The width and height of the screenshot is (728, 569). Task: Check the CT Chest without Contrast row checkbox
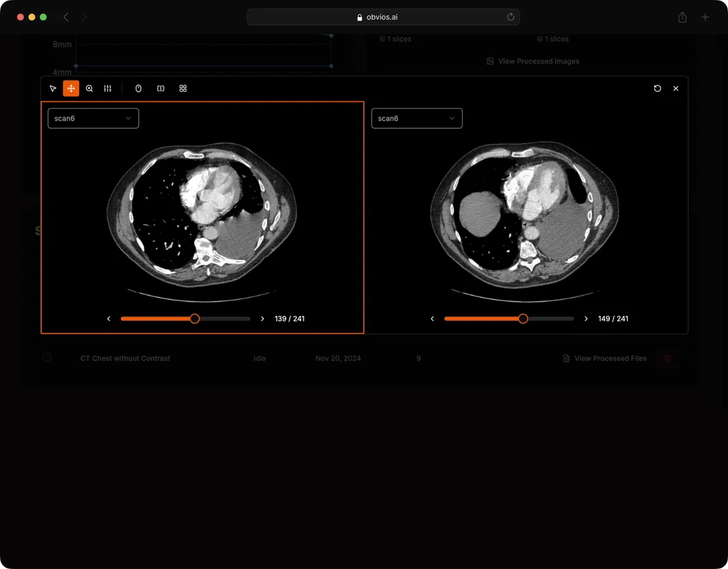[47, 358]
